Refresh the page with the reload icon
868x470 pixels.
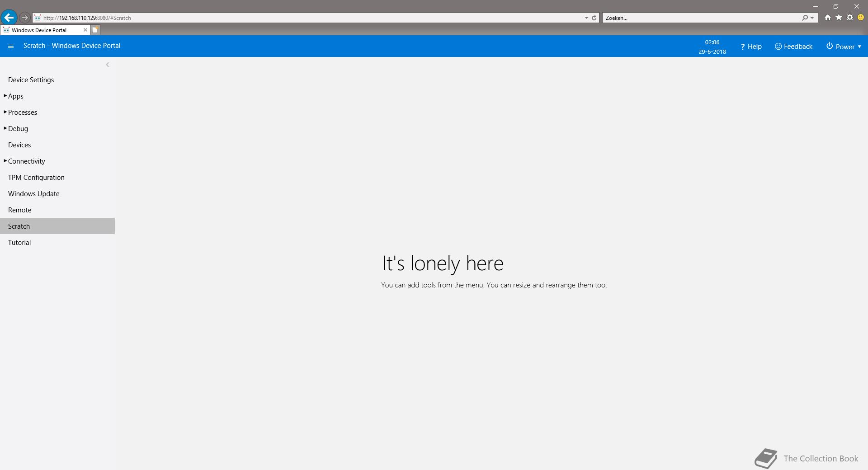[x=594, y=18]
